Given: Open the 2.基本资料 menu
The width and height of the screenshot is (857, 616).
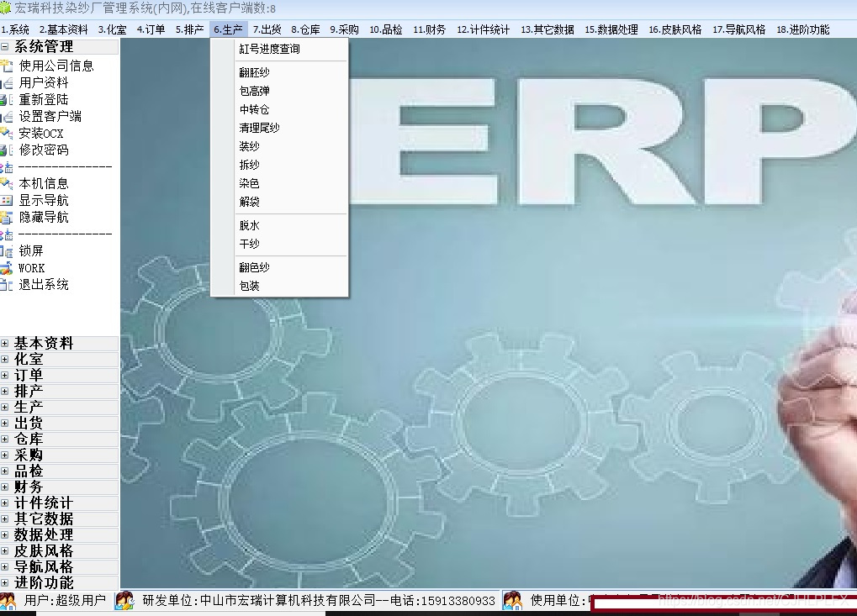Looking at the screenshot, I should click(x=63, y=29).
